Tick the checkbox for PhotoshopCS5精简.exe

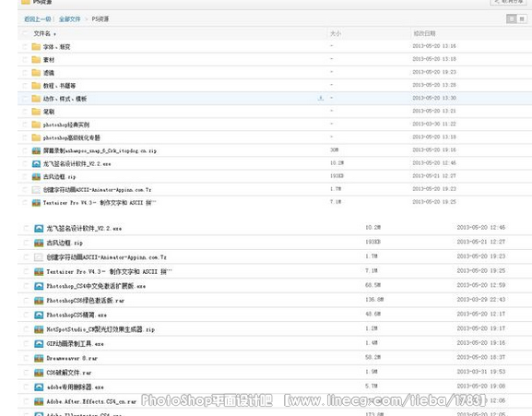(26, 315)
